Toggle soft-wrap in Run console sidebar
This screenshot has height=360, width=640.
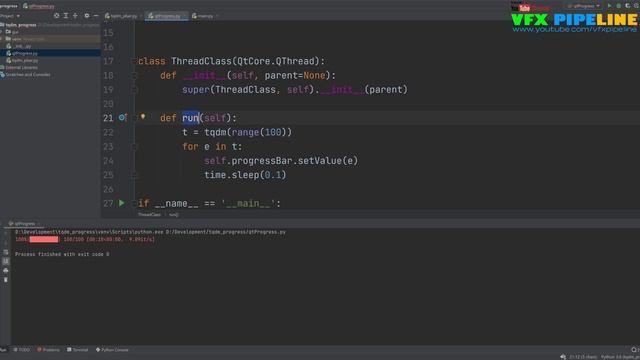(x=6, y=252)
